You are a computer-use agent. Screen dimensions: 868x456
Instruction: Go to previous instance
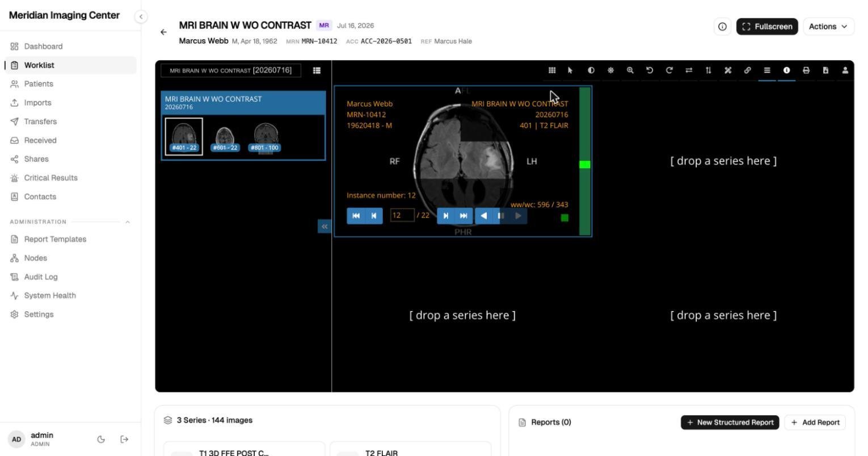(374, 216)
